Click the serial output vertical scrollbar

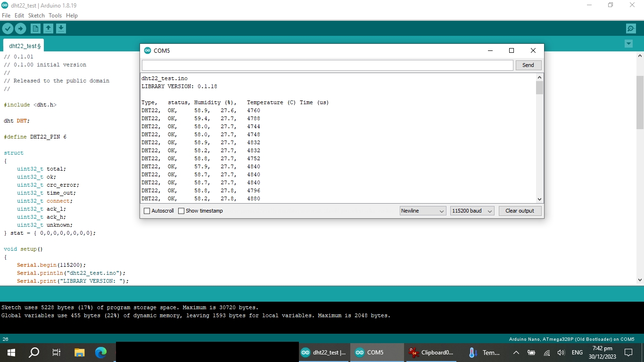540,141
